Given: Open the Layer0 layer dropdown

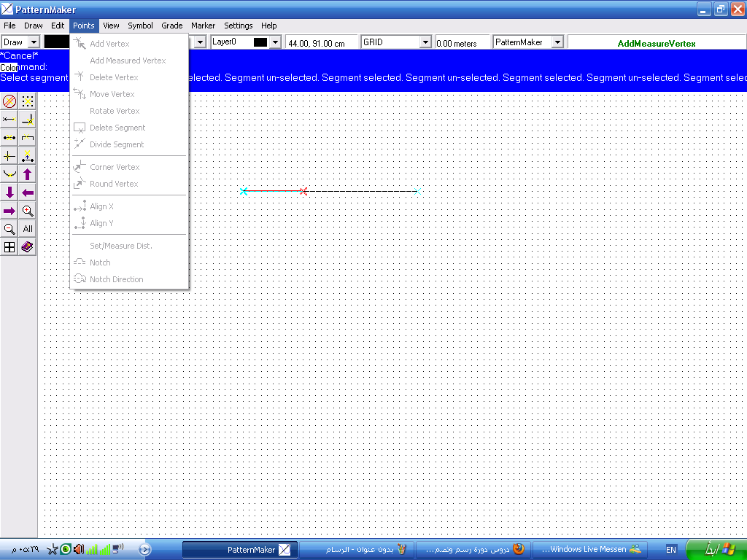Looking at the screenshot, I should point(275,42).
